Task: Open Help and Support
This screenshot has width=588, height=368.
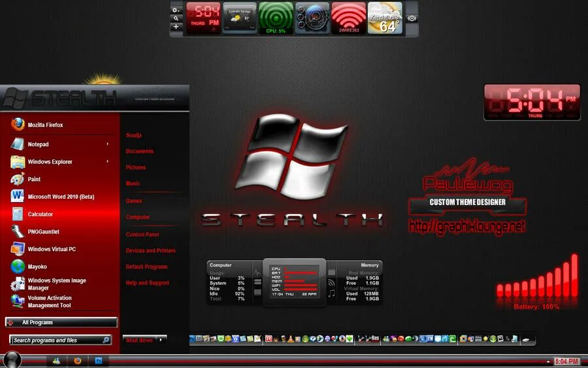Action: point(148,283)
